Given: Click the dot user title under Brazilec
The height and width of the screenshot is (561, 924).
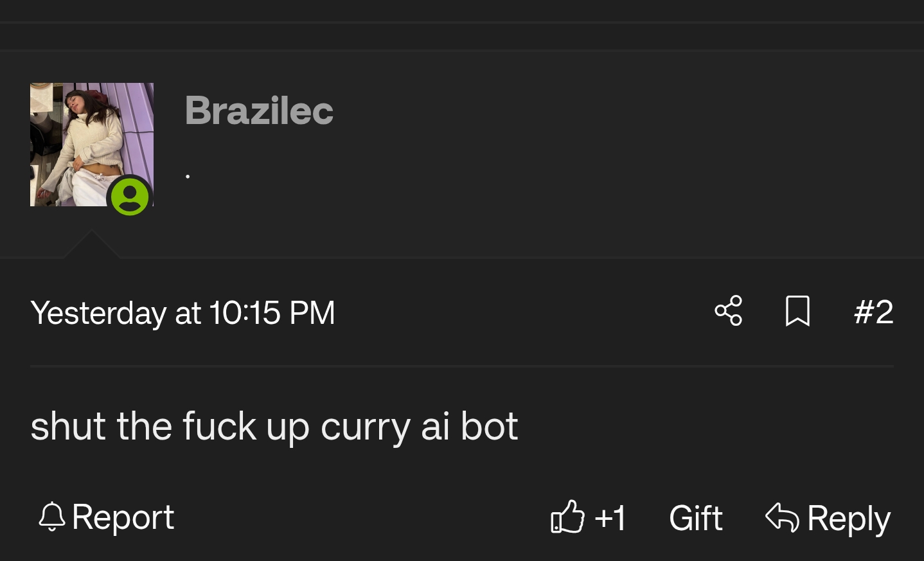Looking at the screenshot, I should pos(188,176).
